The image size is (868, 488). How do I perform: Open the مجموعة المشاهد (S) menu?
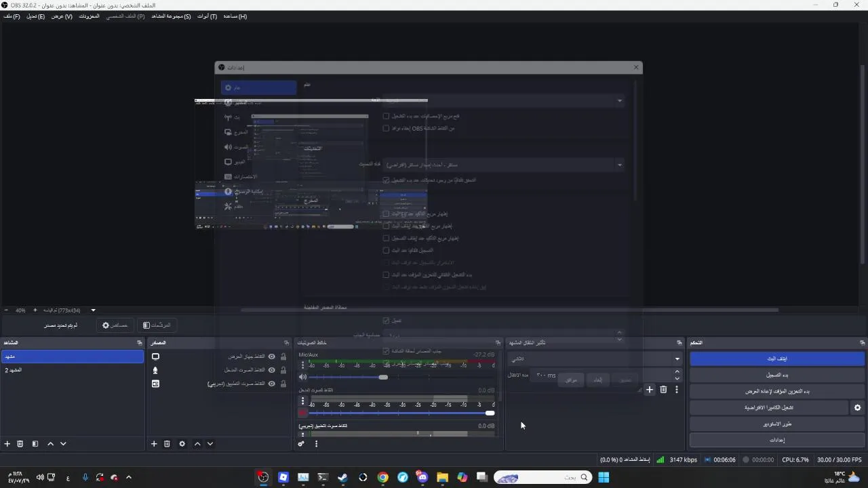point(171,16)
